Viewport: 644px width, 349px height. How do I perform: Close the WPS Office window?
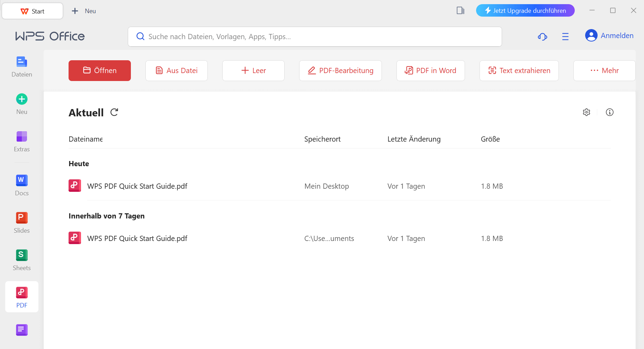tap(634, 10)
